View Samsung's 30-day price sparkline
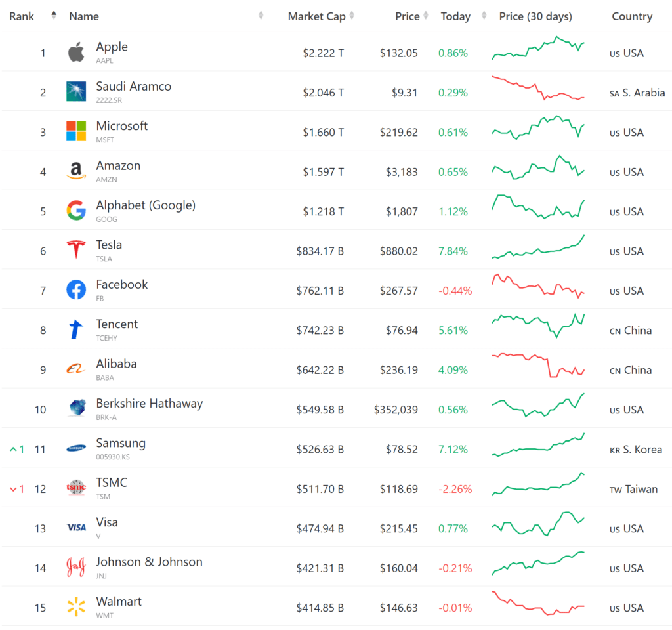The height and width of the screenshot is (630, 672). tap(538, 446)
